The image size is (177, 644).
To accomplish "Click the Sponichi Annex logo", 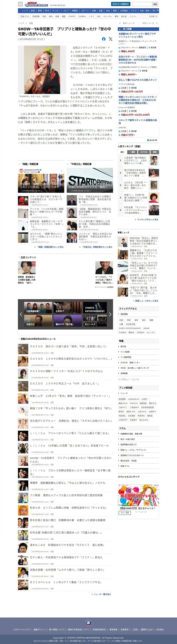I will click(36, 4).
